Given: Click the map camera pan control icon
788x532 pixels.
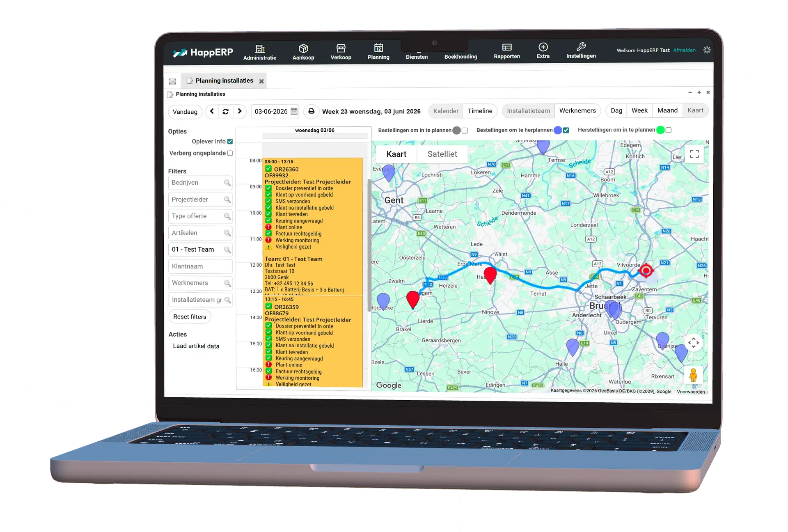Looking at the screenshot, I should [693, 343].
